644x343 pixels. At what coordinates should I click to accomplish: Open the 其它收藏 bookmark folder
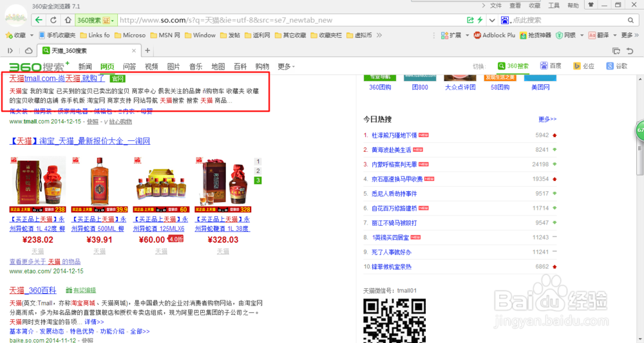(x=290, y=35)
